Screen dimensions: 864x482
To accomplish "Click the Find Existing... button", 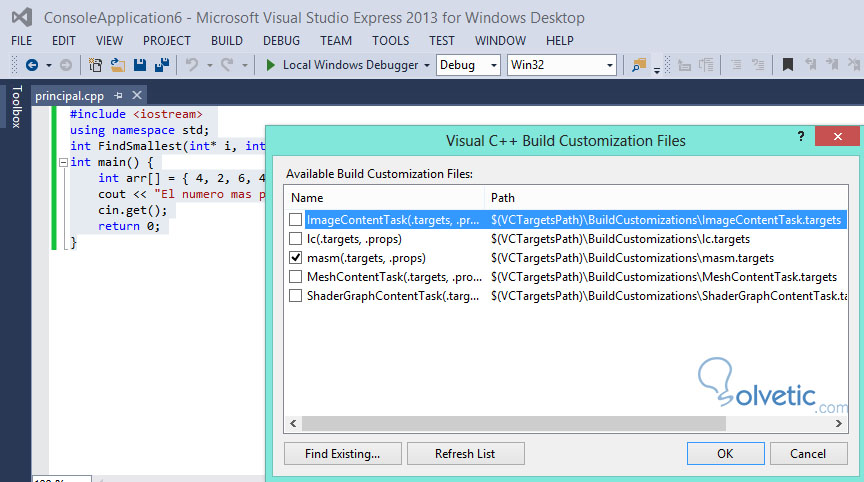I will point(343,454).
